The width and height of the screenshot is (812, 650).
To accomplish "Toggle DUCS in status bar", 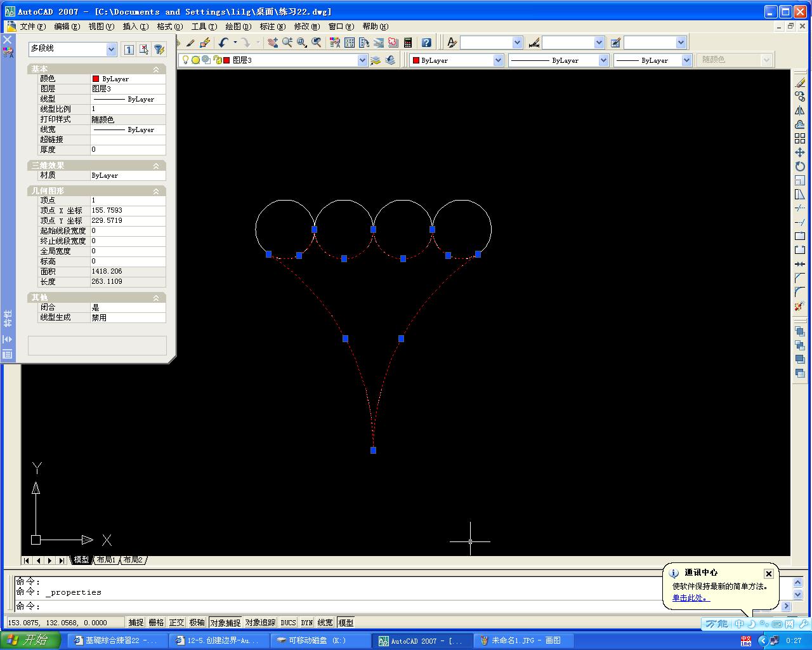I will click(x=288, y=623).
